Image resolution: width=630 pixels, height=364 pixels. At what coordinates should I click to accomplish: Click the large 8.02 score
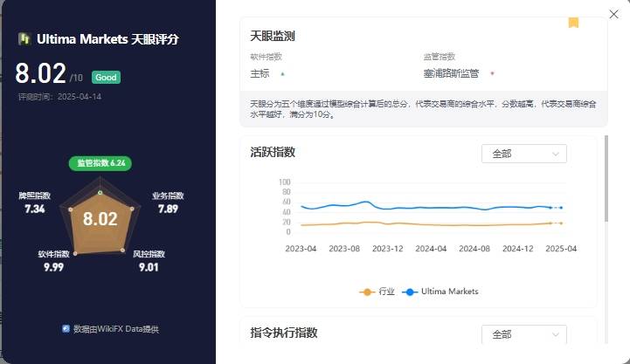coord(40,73)
